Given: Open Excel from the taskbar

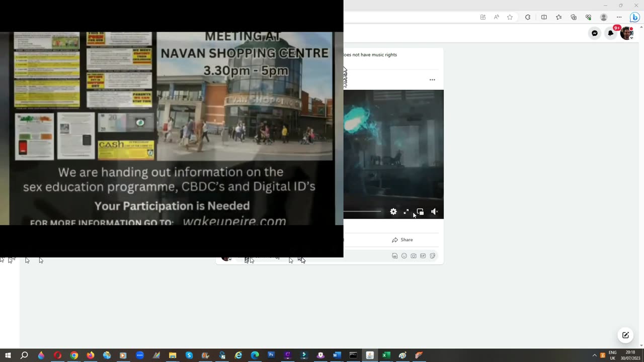Looking at the screenshot, I should [386, 355].
